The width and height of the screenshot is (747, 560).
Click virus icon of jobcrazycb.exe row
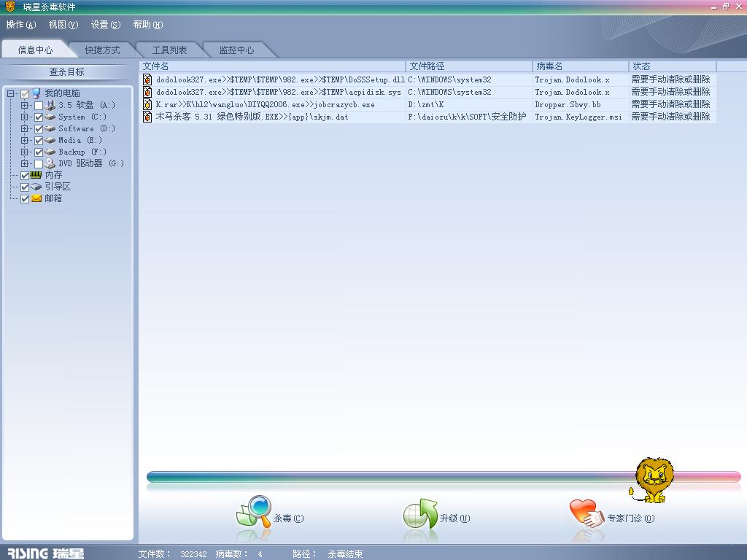147,104
